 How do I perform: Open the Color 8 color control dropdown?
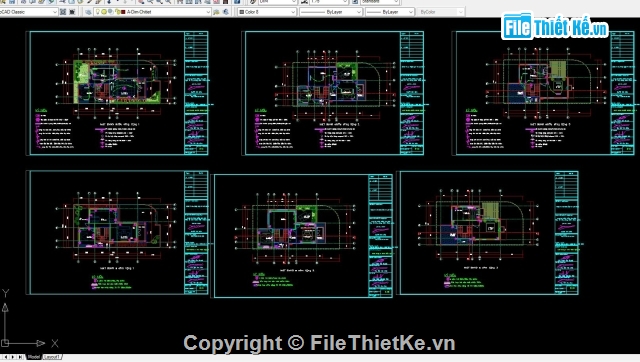267,12
